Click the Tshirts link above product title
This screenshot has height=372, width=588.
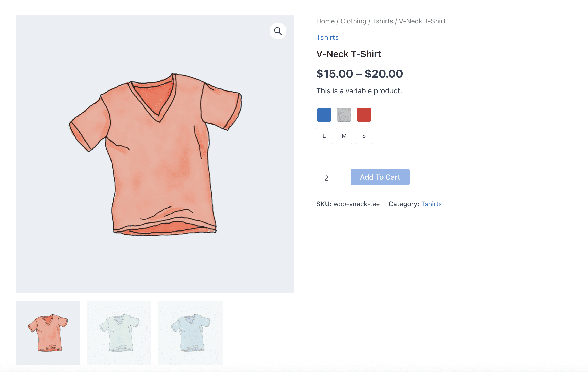[328, 37]
